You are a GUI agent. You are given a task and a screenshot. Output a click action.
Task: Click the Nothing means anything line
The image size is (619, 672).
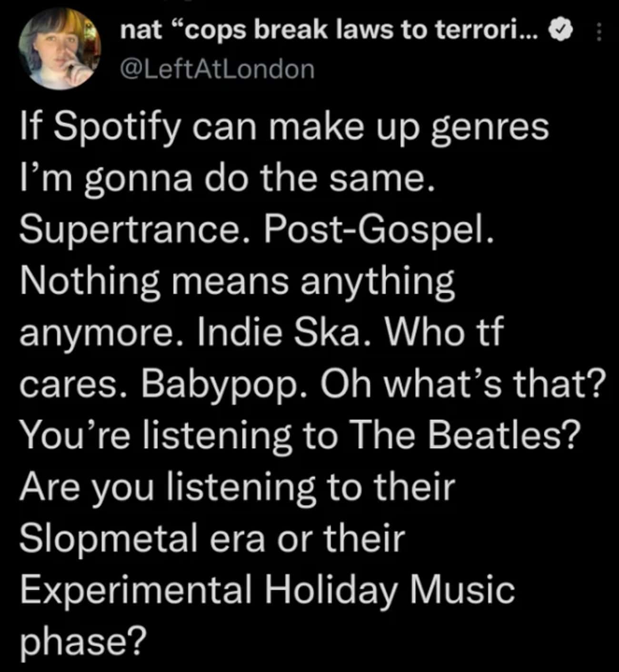[238, 282]
